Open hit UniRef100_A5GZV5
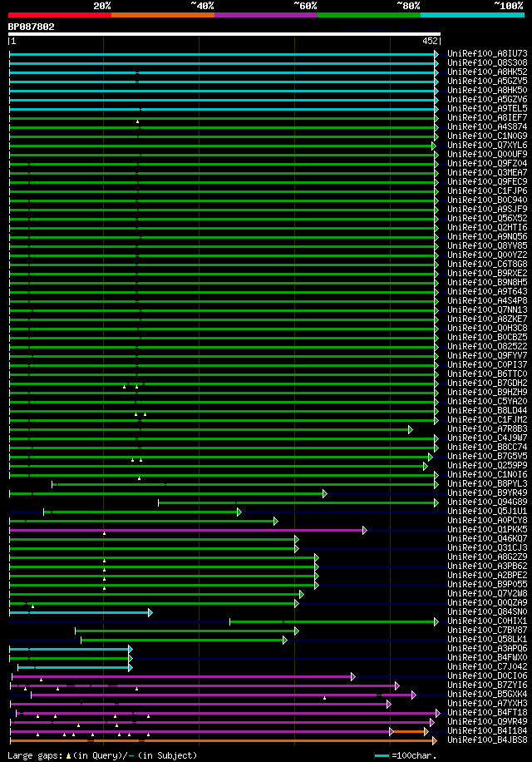Image resolution: width=532 pixels, height=762 pixels. pos(487,82)
